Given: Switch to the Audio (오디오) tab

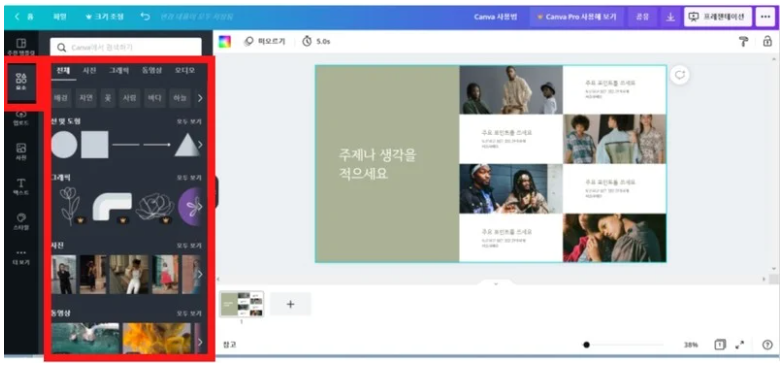Looking at the screenshot, I should tap(185, 70).
